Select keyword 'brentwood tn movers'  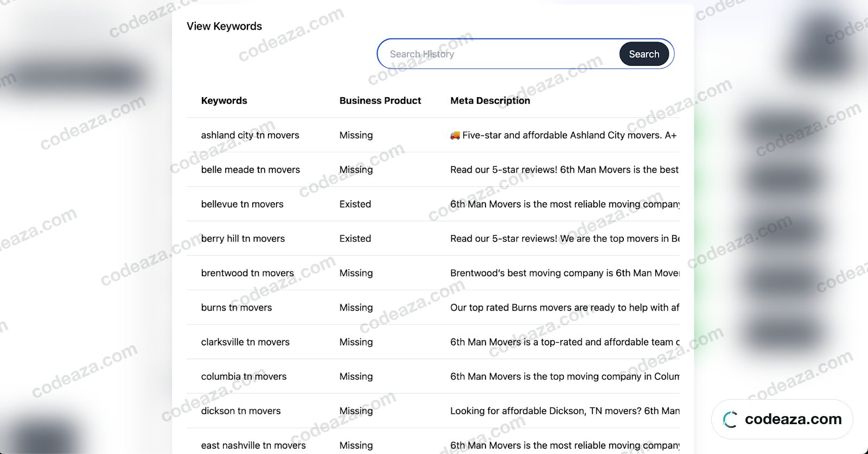click(x=247, y=273)
